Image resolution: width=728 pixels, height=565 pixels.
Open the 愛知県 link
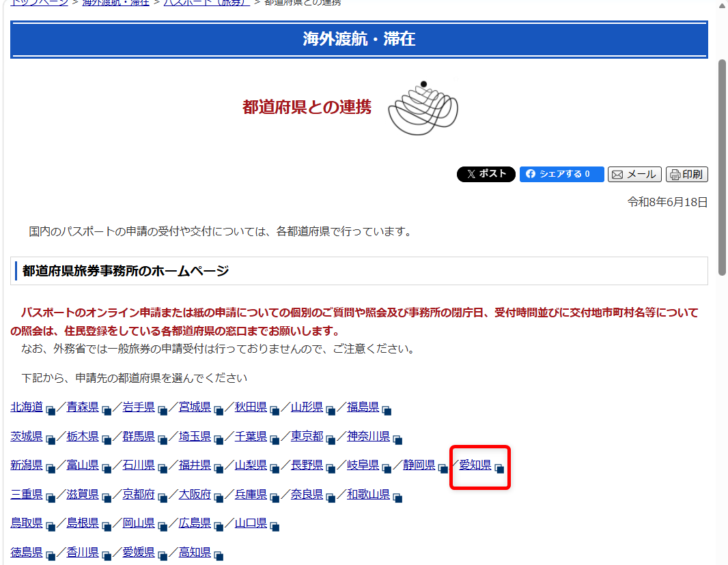click(x=475, y=465)
